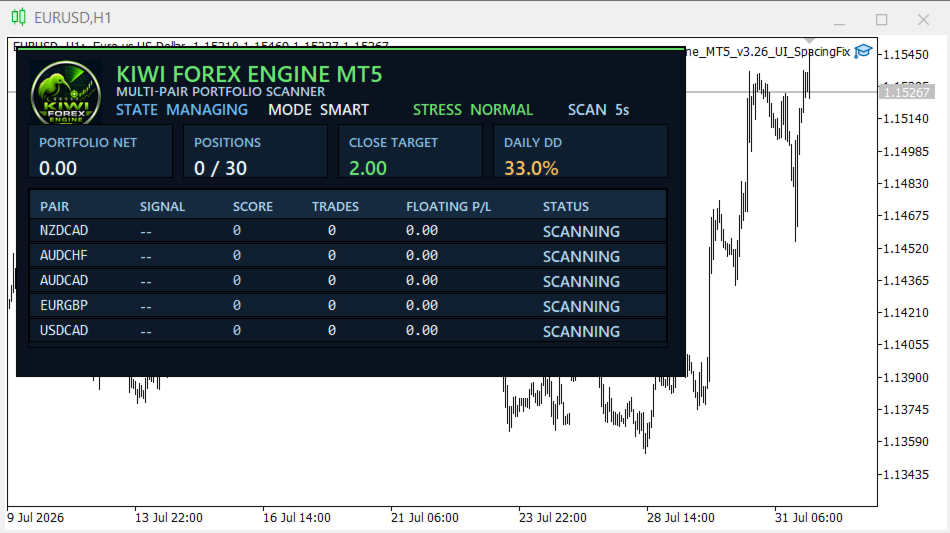Click the STATE MANAGING label

(x=182, y=110)
